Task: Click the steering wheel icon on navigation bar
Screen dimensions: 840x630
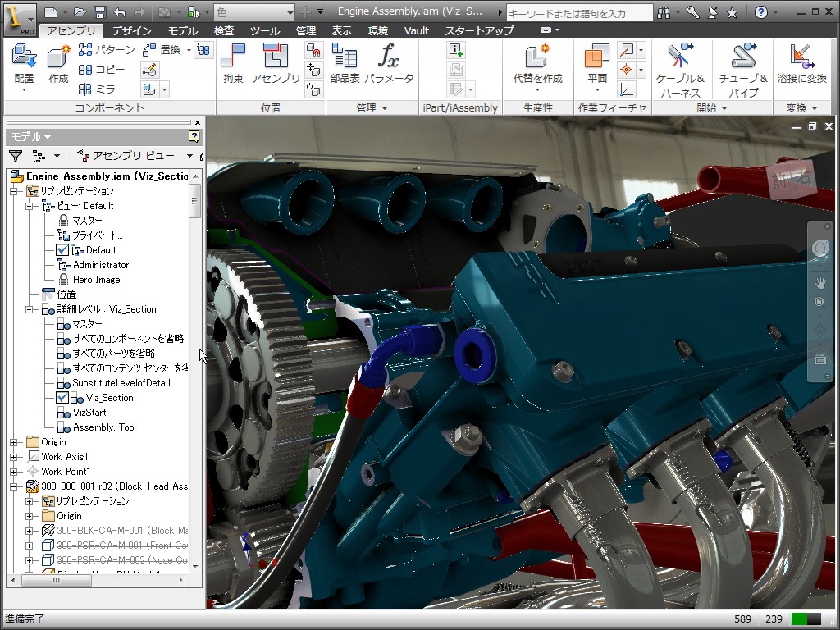Action: 819,249
